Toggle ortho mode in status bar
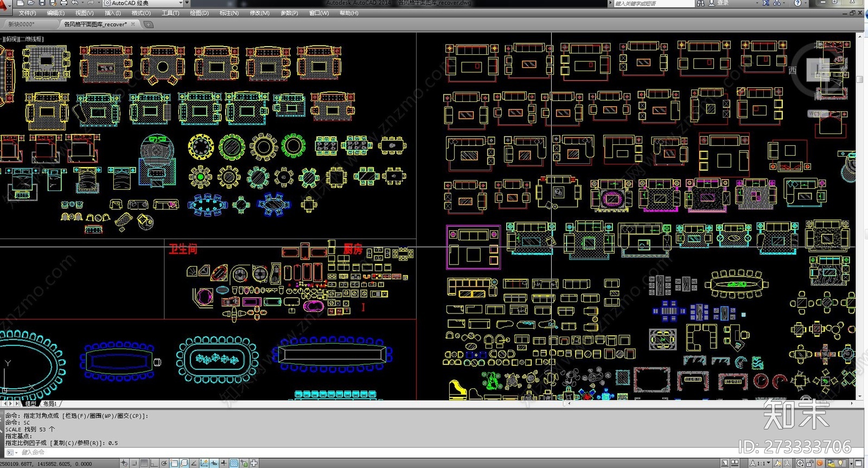Screen dimensions: 868x468 pyautogui.click(x=154, y=463)
